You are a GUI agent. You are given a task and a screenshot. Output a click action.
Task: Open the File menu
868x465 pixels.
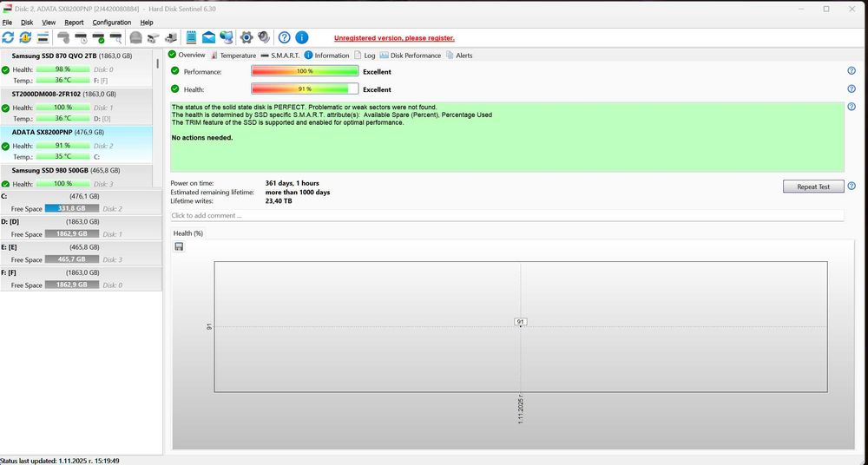pyautogui.click(x=7, y=23)
